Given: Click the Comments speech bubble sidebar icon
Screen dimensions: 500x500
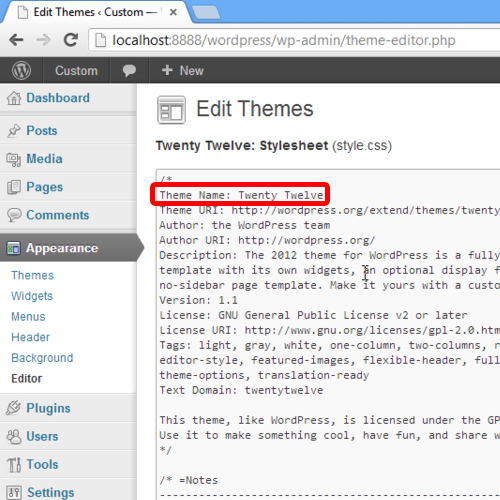Looking at the screenshot, I should 14,215.
